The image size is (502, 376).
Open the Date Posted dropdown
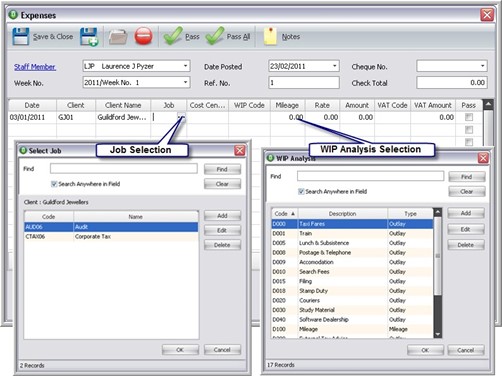click(x=334, y=66)
